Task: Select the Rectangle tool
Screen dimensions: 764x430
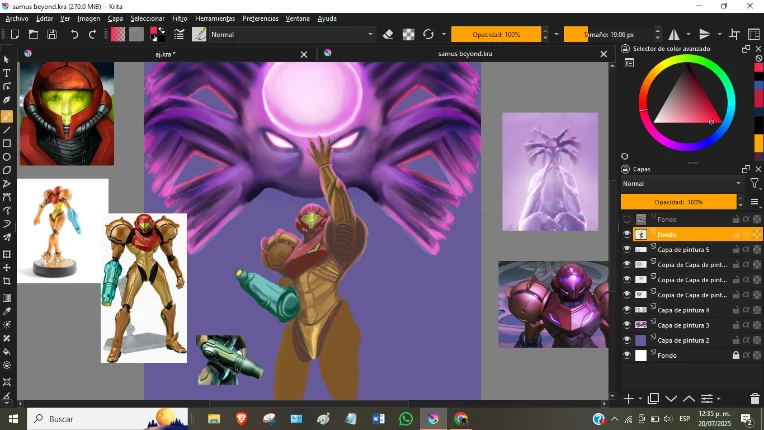Action: click(7, 144)
